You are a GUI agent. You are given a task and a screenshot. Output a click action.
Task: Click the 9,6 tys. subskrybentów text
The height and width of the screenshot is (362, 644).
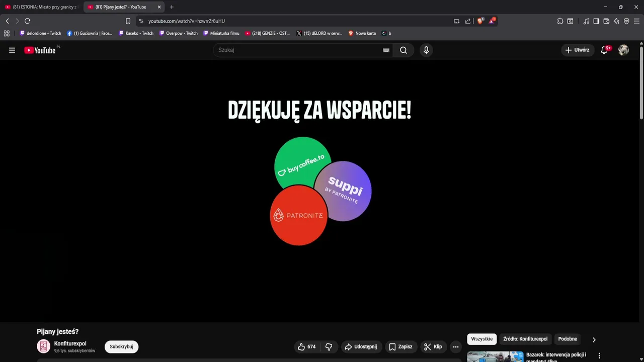coord(74,351)
